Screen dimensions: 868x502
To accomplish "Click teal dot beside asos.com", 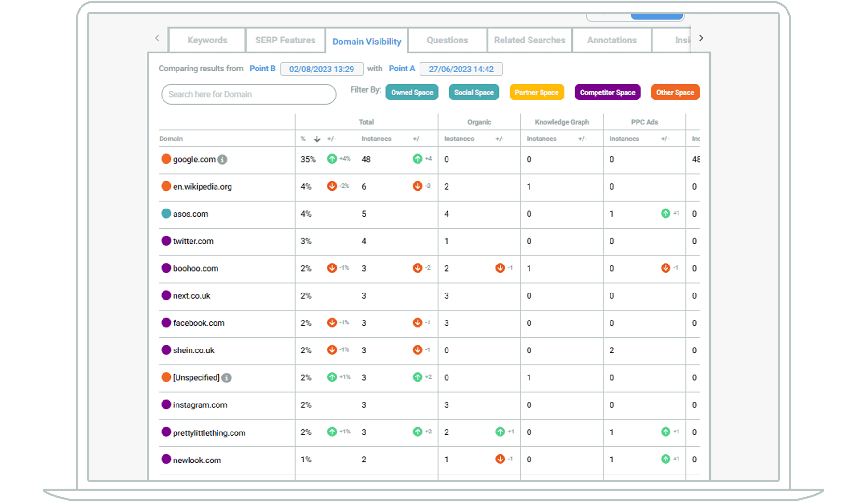I will tap(166, 213).
